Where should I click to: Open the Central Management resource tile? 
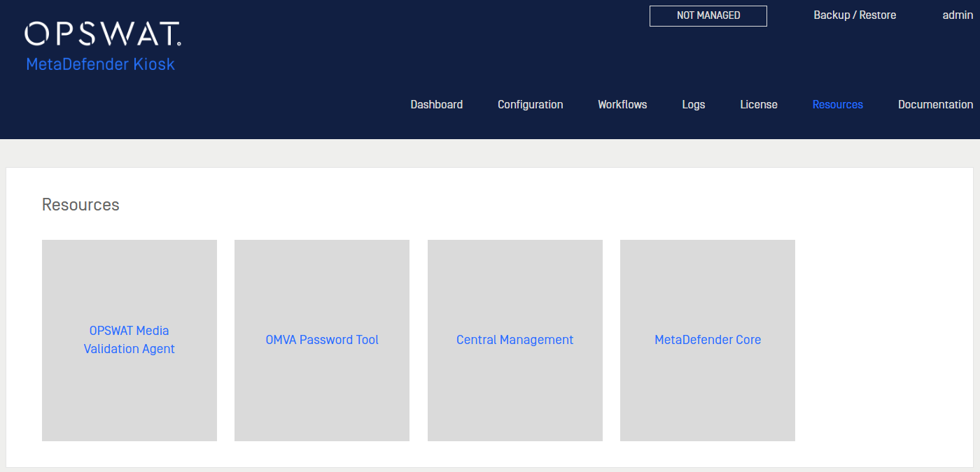515,341
